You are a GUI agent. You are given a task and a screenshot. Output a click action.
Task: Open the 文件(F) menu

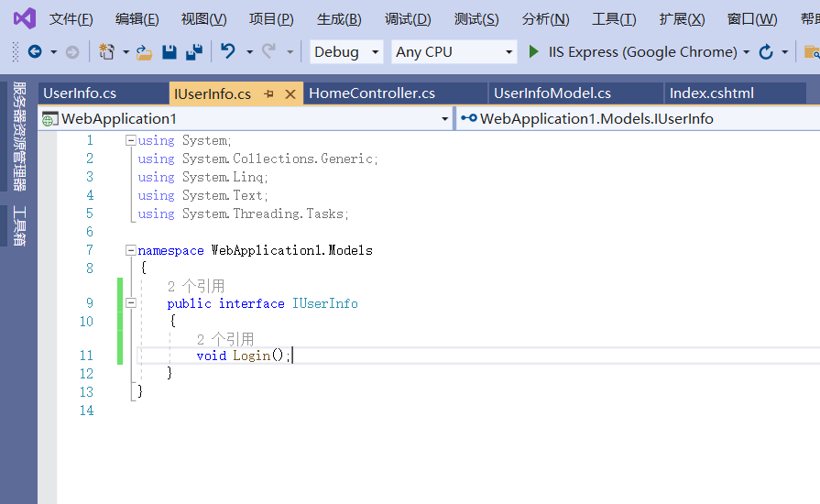(x=71, y=19)
